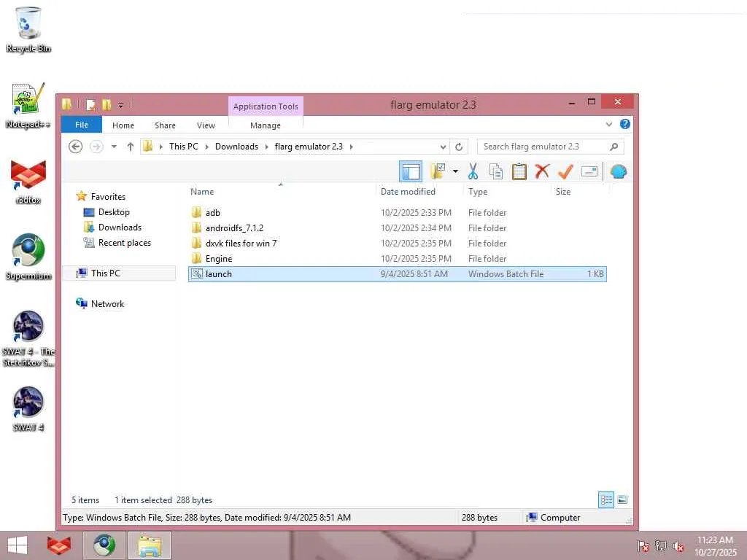Open the View ribbon tab
This screenshot has width=747, height=560.
pyautogui.click(x=206, y=125)
